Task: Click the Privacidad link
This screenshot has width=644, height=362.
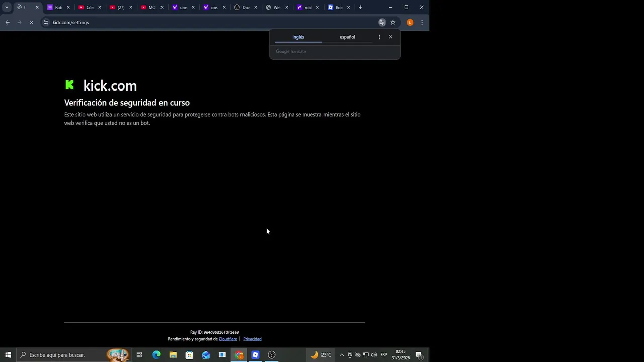Action: click(x=252, y=339)
